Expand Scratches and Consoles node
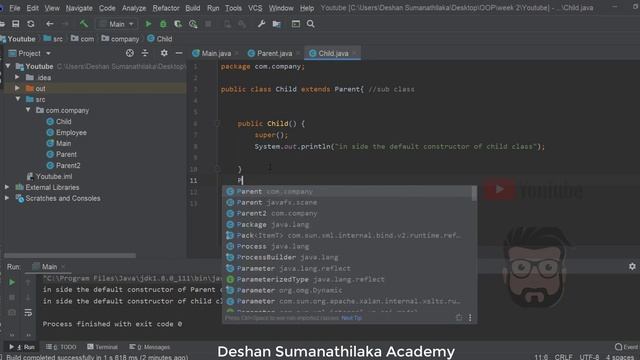This screenshot has height=360, width=640. (7, 198)
